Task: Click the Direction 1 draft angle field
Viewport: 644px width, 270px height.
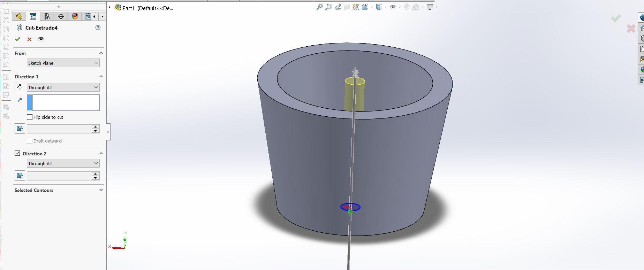Action: 59,129
